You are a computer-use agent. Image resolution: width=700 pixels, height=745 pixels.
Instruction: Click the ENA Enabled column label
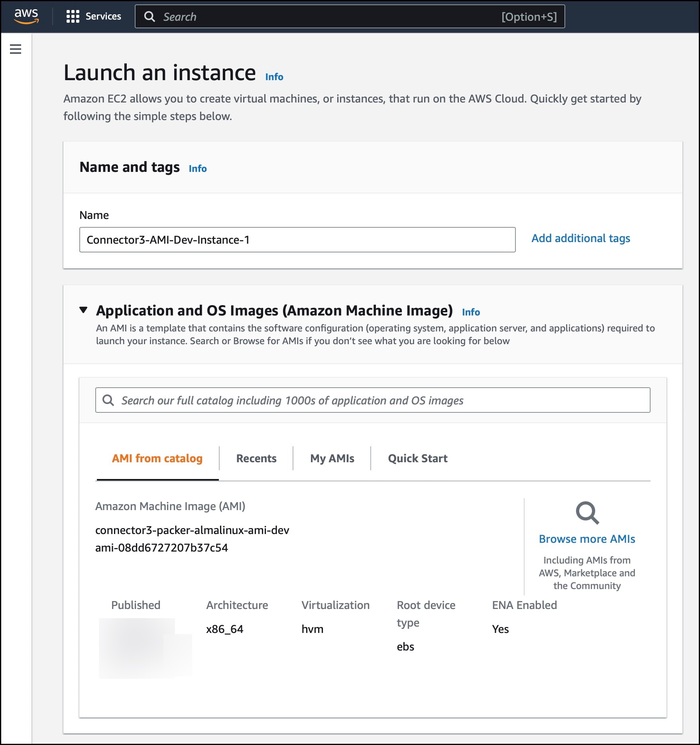(524, 605)
